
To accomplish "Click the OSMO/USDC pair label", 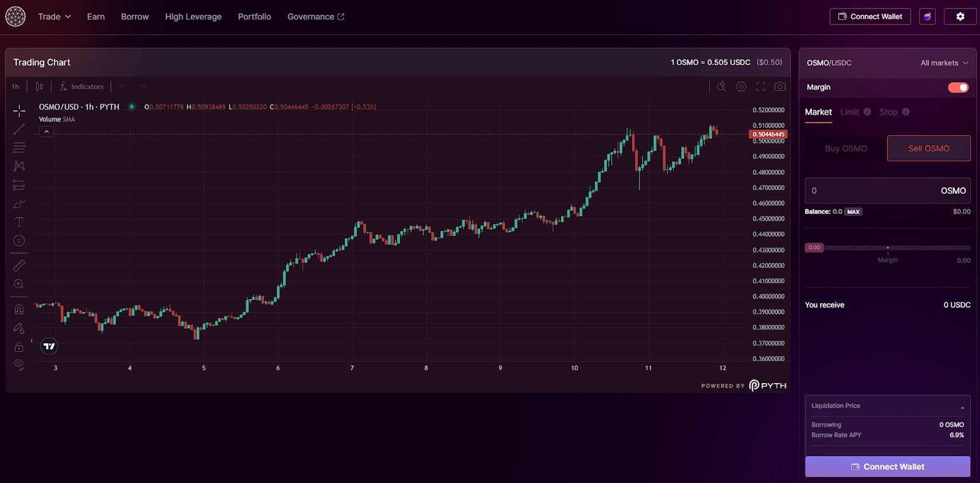I will [x=829, y=63].
